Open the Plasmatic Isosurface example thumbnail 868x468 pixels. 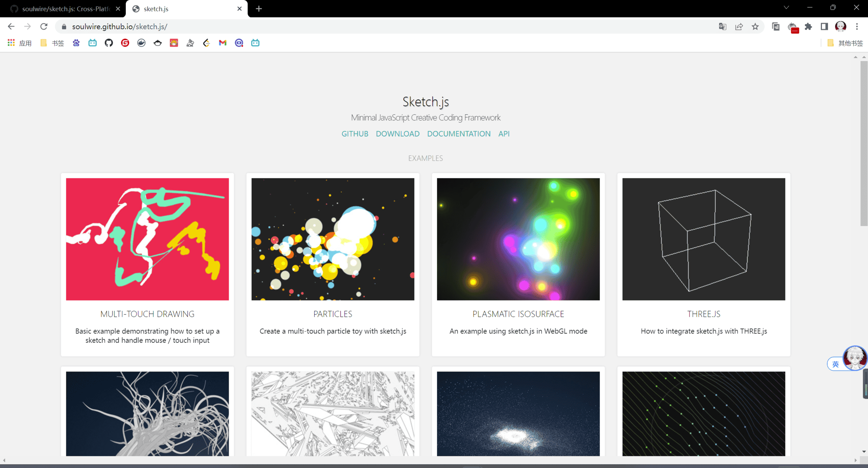pyautogui.click(x=518, y=239)
